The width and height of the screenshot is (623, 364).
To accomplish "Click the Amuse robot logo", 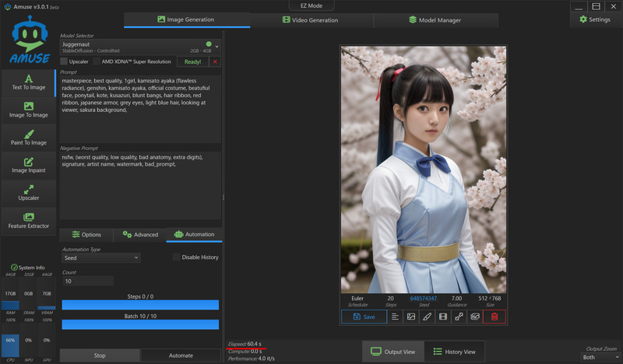I will click(30, 40).
